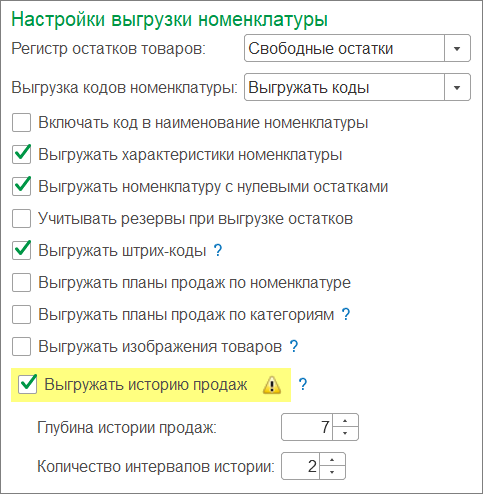The width and height of the screenshot is (483, 494).
Task: Uncheck Выгружать характеристики номенклатуры
Action: click(x=22, y=154)
